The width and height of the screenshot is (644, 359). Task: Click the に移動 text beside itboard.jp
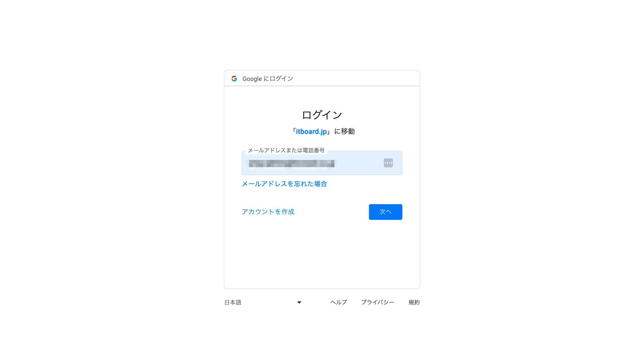pos(344,131)
